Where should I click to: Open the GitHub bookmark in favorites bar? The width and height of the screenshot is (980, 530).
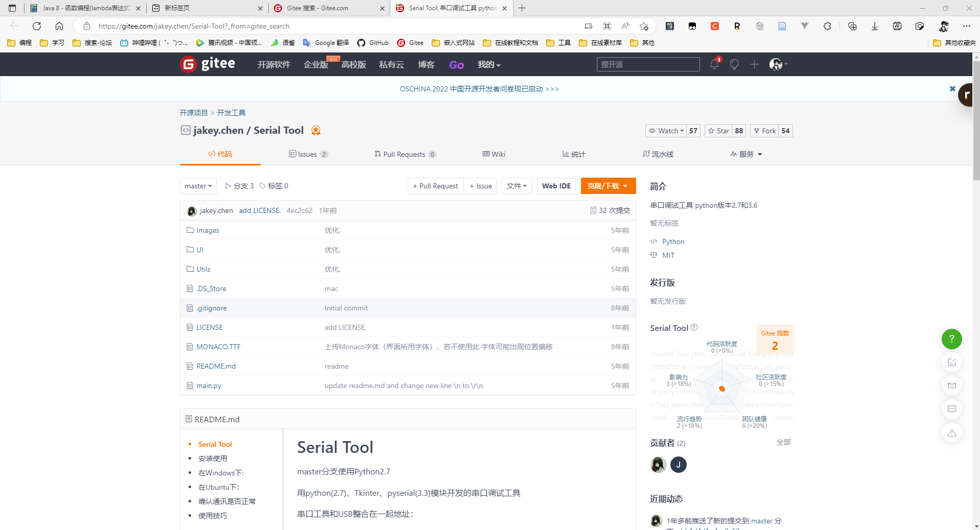(372, 43)
